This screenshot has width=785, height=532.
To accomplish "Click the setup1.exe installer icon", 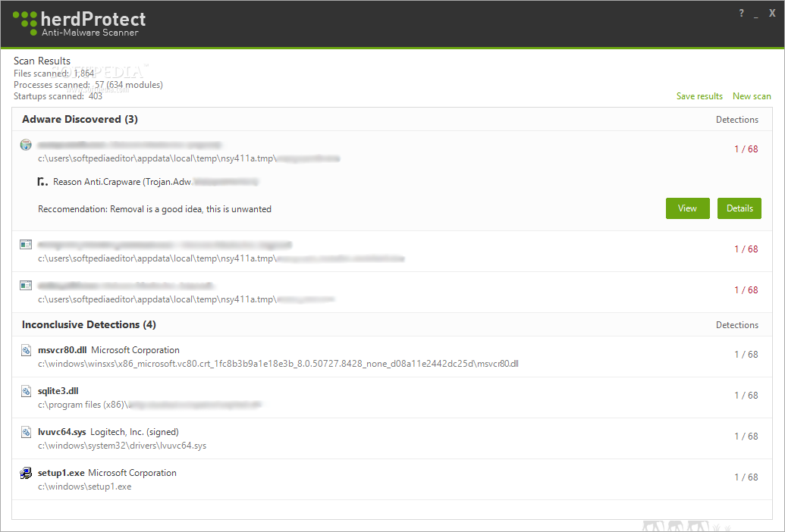I will [x=27, y=473].
